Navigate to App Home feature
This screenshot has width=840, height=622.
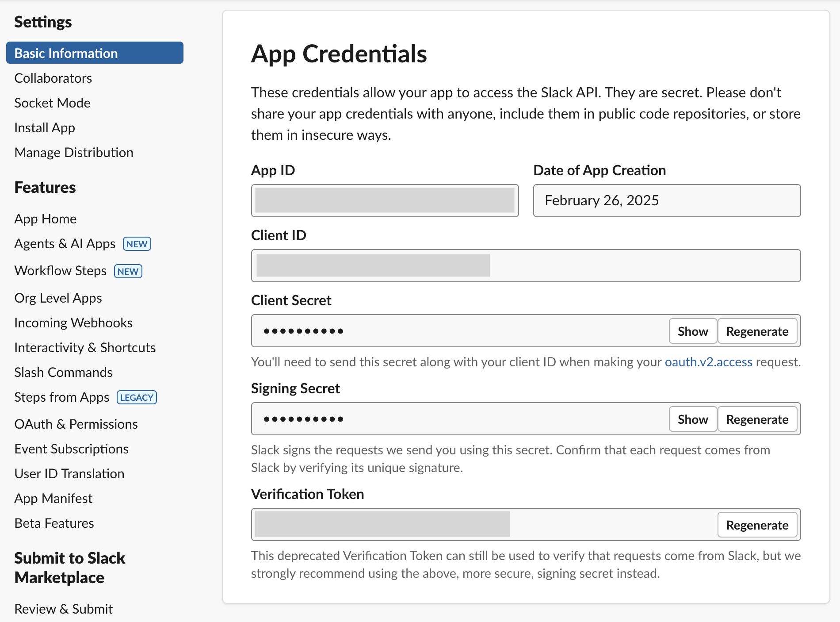46,219
